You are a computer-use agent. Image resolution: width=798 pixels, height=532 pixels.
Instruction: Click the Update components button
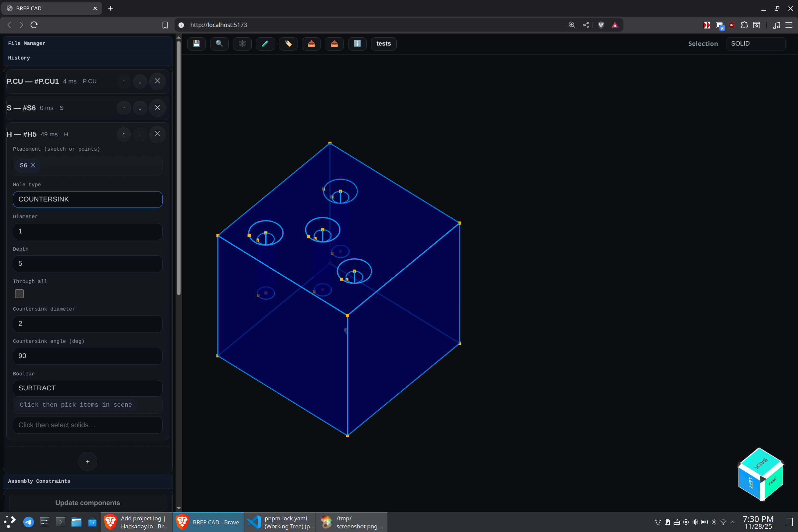[x=87, y=502]
